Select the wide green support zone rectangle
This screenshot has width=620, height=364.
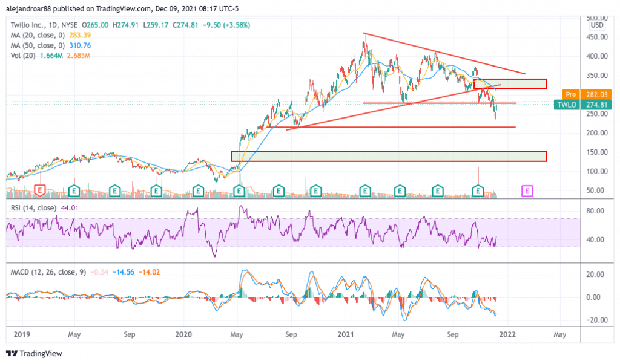(389, 157)
